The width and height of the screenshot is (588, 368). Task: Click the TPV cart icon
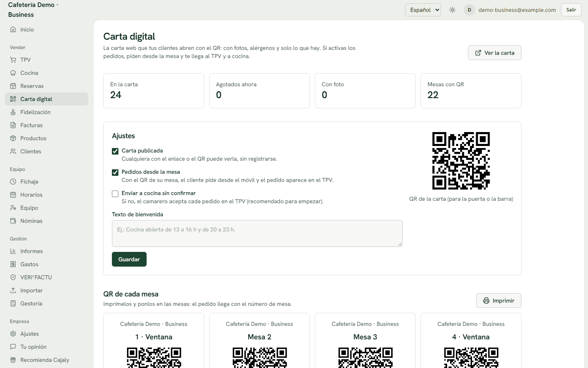[13, 60]
